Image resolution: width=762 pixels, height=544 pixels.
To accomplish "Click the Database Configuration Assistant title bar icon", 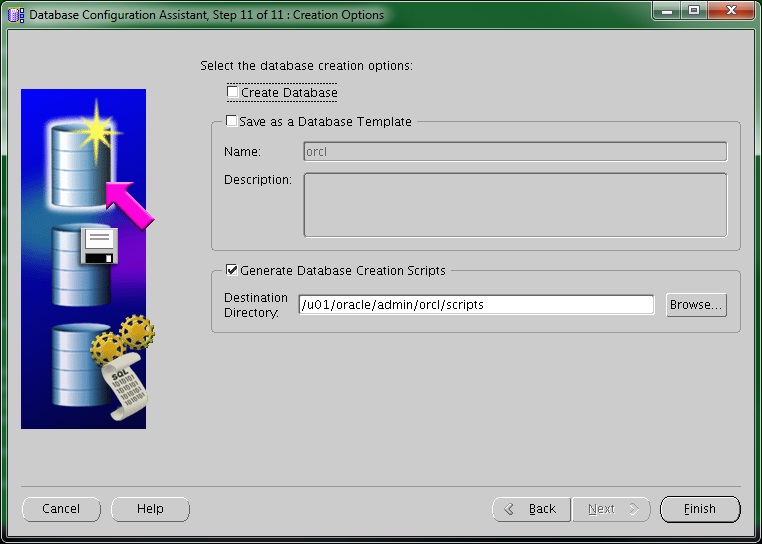I will [x=16, y=15].
